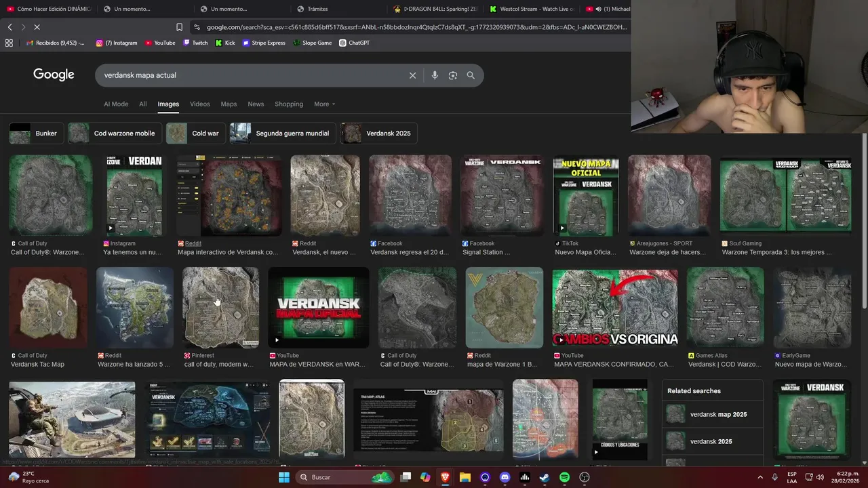The width and height of the screenshot is (868, 488).
Task: Open TikTok Nuevo Mapa Oficial thumbnail
Action: coord(586,195)
